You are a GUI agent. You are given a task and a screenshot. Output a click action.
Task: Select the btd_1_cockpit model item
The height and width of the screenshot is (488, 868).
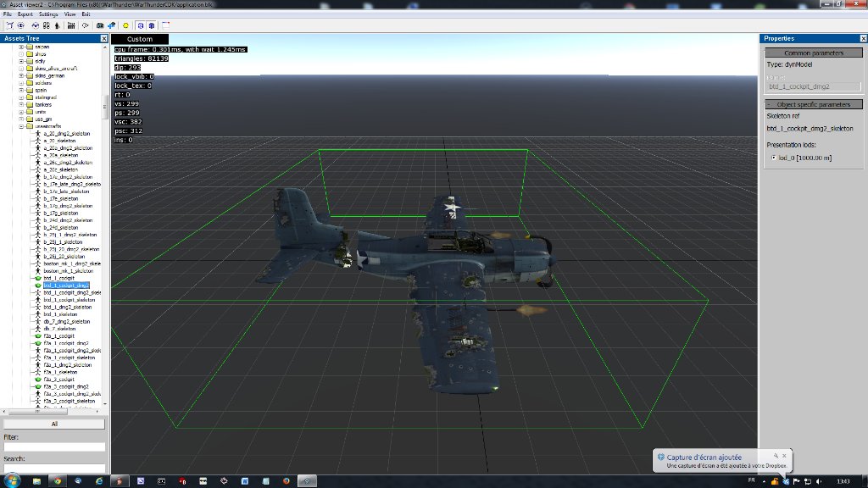[58, 278]
